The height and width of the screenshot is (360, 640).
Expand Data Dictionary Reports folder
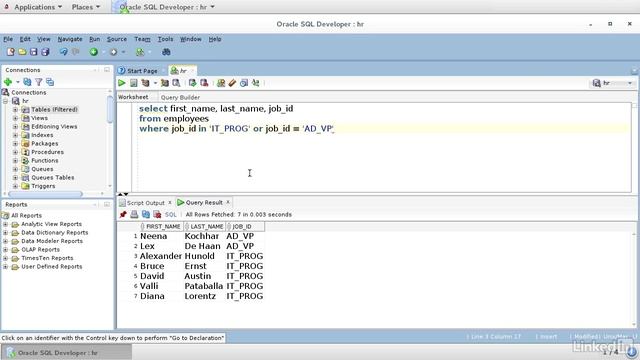(x=5, y=233)
